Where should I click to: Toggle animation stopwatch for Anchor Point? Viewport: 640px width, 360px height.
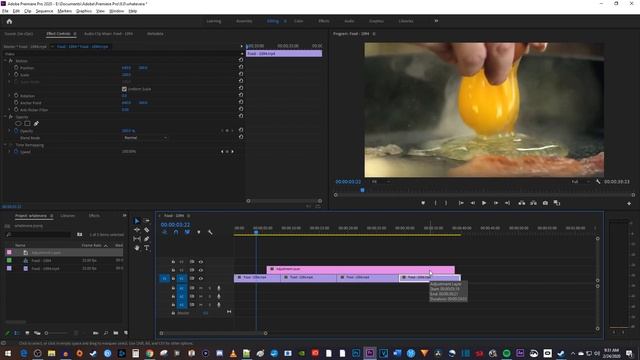click(x=16, y=102)
